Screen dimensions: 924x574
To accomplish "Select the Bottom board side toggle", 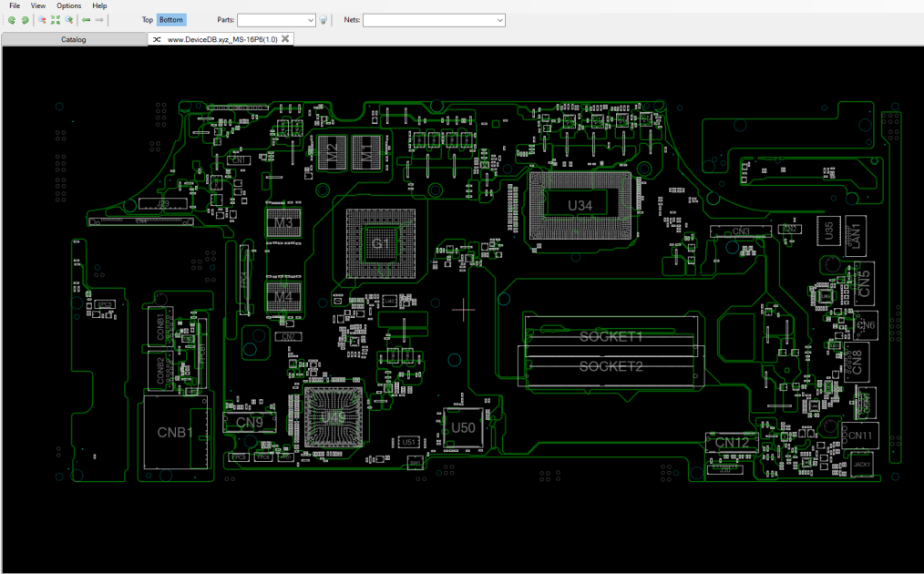I will tap(171, 20).
